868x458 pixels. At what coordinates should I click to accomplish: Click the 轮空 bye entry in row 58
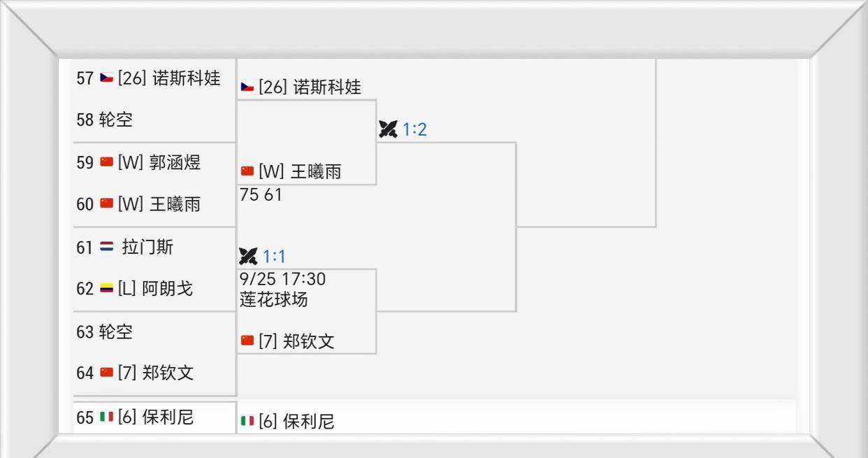(x=115, y=120)
